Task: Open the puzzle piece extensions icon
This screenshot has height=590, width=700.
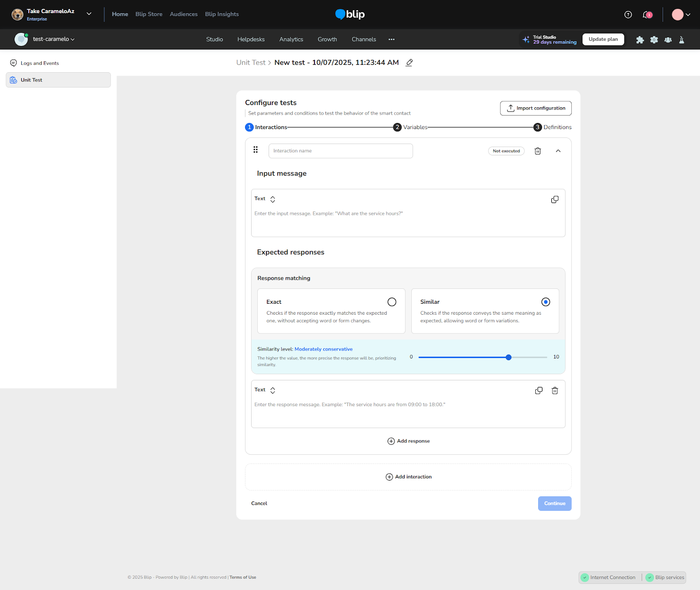Action: [640, 40]
